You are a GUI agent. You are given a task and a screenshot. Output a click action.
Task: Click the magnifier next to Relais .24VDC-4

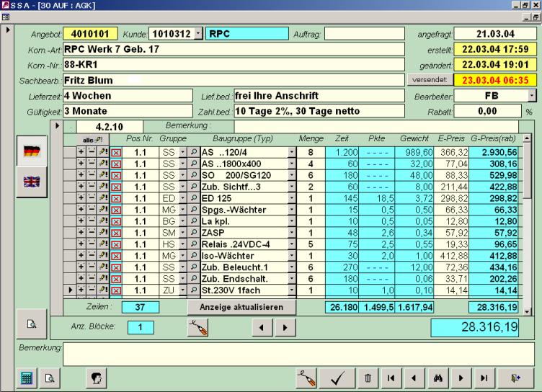coord(192,244)
